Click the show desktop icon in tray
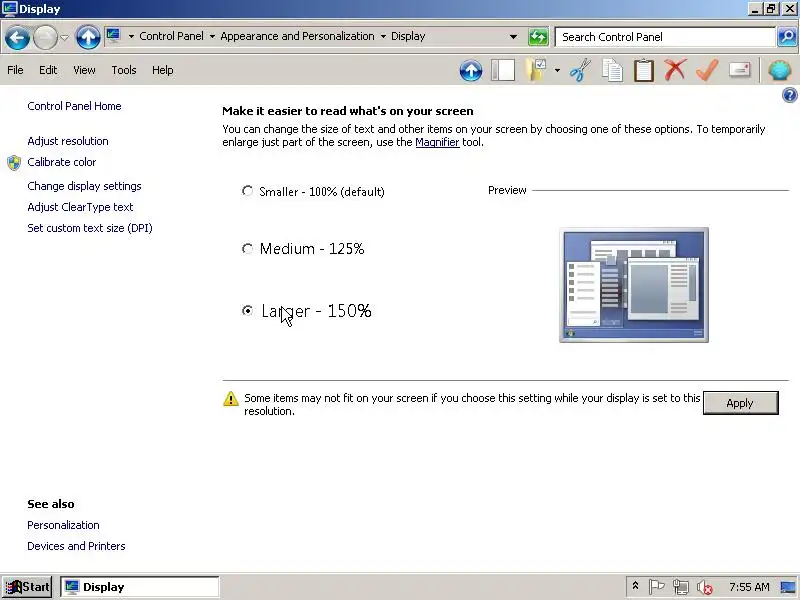Viewport: 800px width, 600px height. pyautogui.click(x=789, y=587)
